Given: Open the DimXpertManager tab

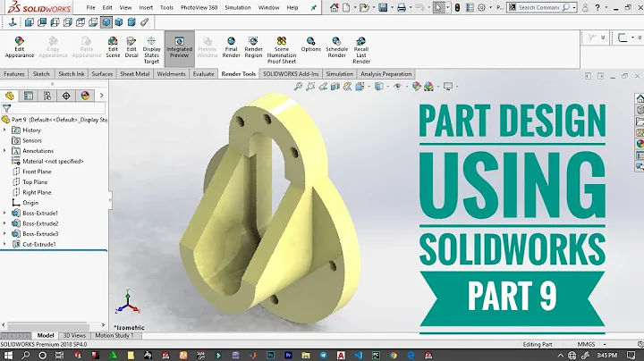Looking at the screenshot, I should [66, 96].
